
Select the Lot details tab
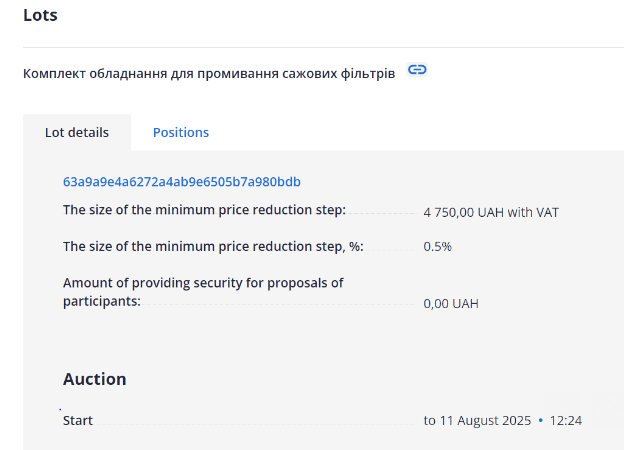(x=77, y=132)
